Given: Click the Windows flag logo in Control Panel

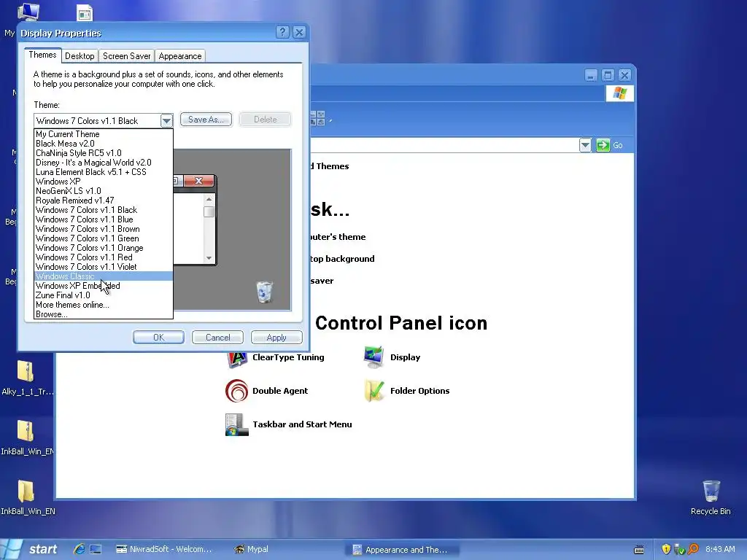Looking at the screenshot, I should point(620,93).
